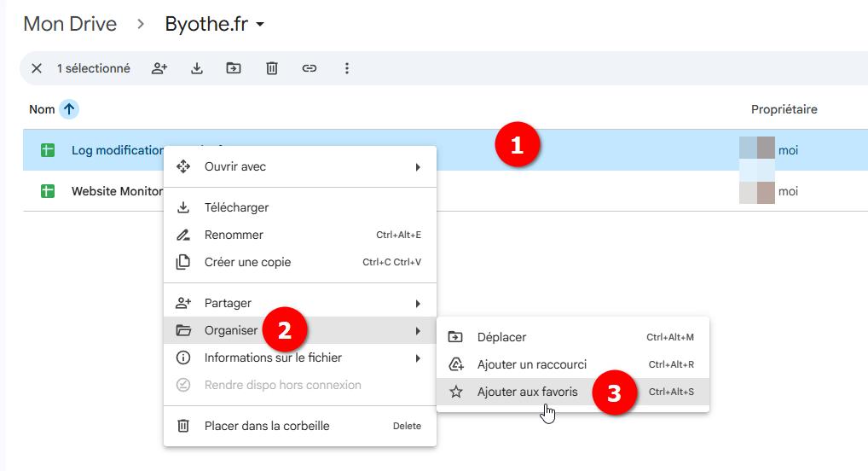Click the person-plus icon beside Partager
868x471 pixels.
(x=183, y=303)
